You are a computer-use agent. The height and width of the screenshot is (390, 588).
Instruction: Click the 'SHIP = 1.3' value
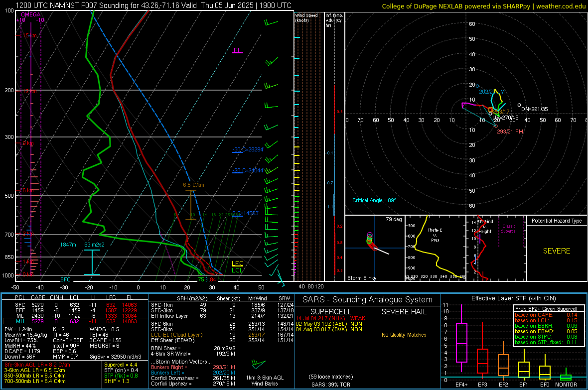click(117, 381)
